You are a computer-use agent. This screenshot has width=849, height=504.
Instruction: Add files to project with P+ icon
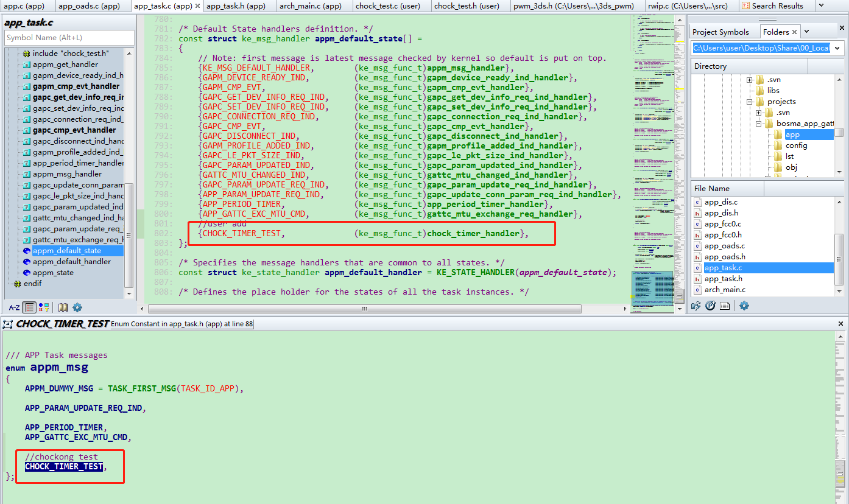pos(710,306)
